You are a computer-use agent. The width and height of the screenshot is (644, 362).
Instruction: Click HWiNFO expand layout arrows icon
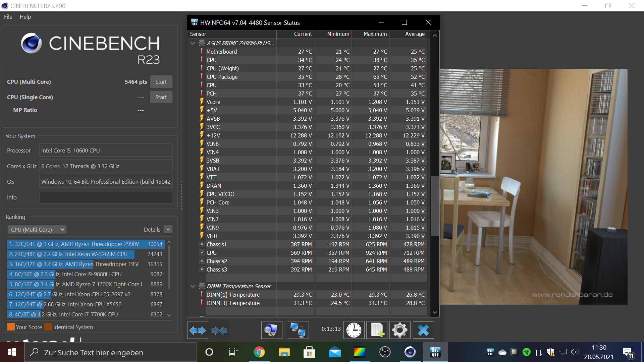198,330
